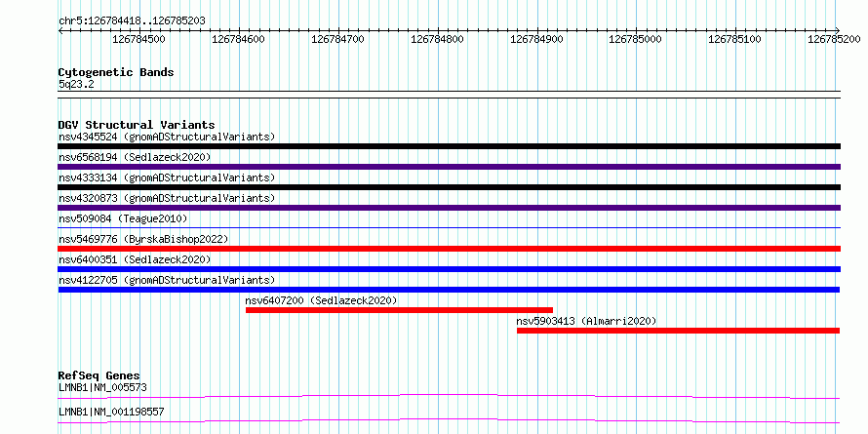Click ruler tick label 126785100

click(734, 39)
